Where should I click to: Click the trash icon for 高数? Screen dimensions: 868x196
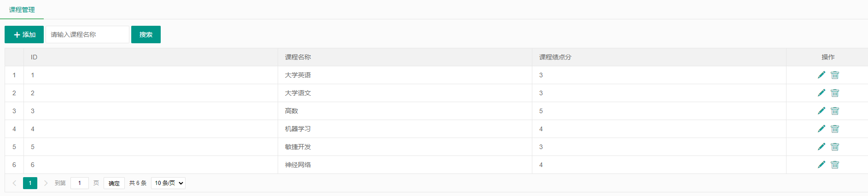tap(835, 111)
